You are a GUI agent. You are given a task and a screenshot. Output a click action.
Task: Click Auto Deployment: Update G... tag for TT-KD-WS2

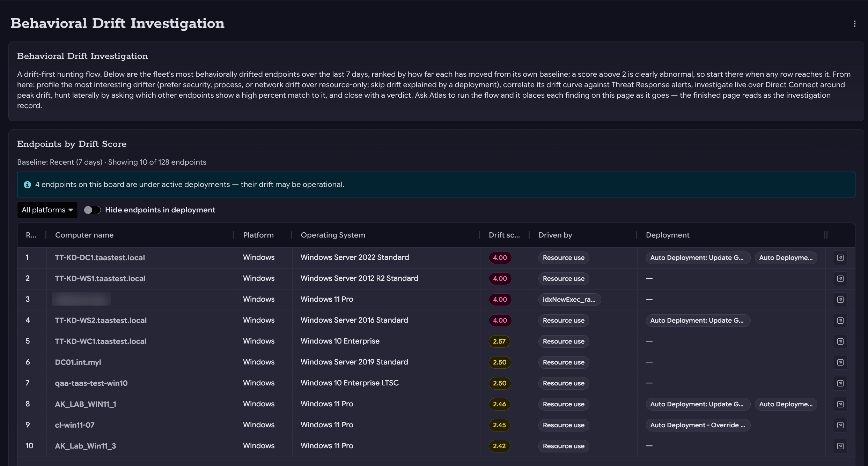pos(698,321)
